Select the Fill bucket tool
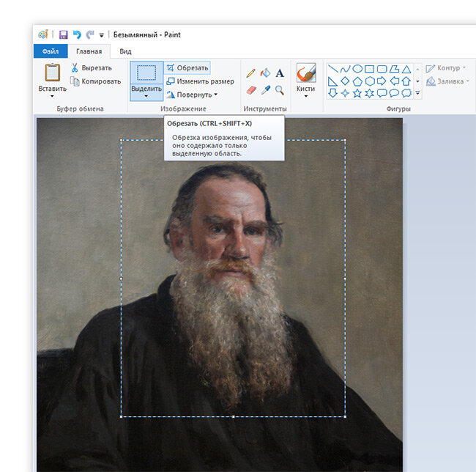The width and height of the screenshot is (476, 472). 265,73
